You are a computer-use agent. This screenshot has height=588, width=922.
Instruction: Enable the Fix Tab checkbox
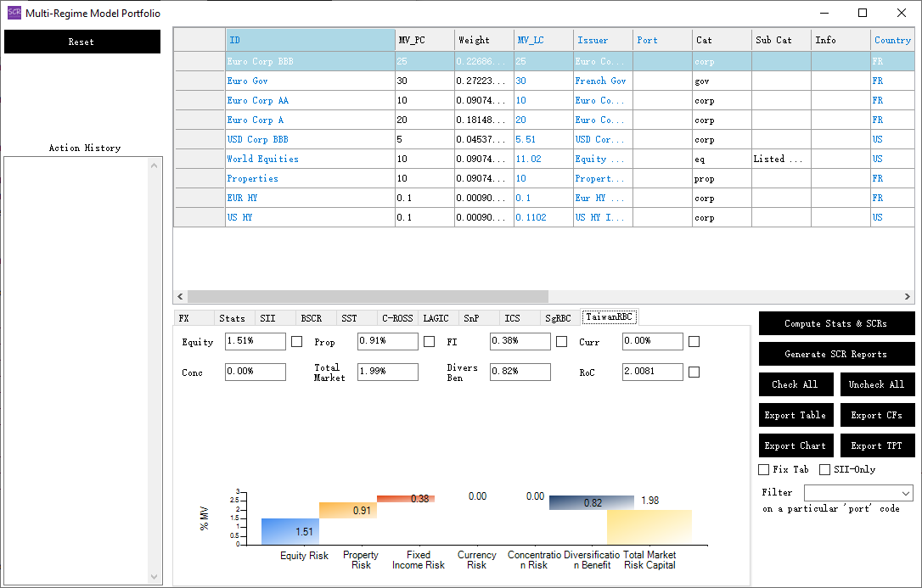coord(763,469)
